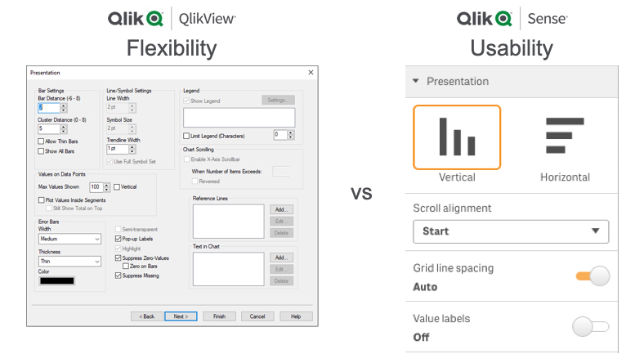Toggle Grid line spacing Auto switch
Screen dimensions: 644x363
tap(593, 276)
